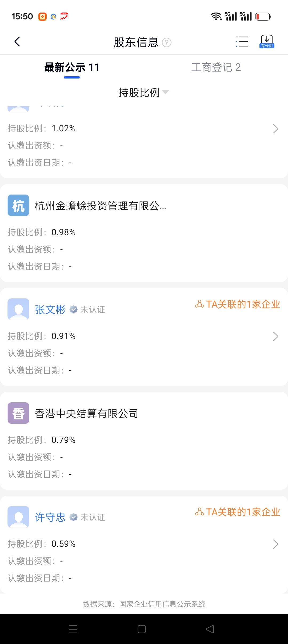Open 张文彬's TA关联的1家企业 link
The height and width of the screenshot is (644, 288).
click(x=238, y=304)
